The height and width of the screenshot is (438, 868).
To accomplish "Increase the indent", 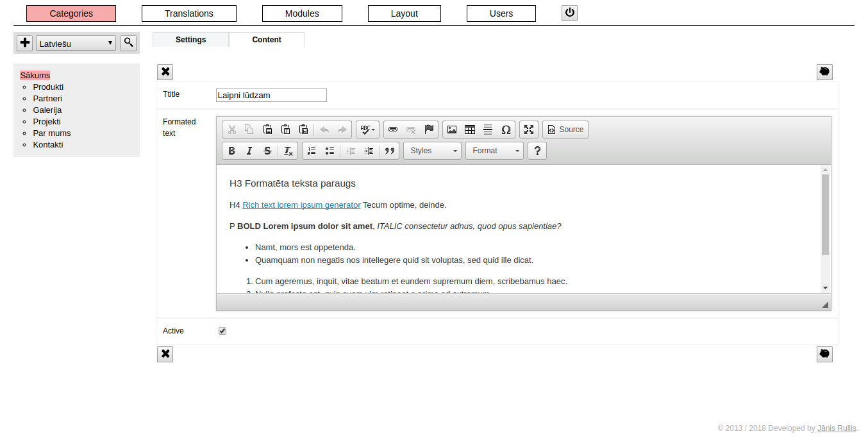I will (x=369, y=151).
